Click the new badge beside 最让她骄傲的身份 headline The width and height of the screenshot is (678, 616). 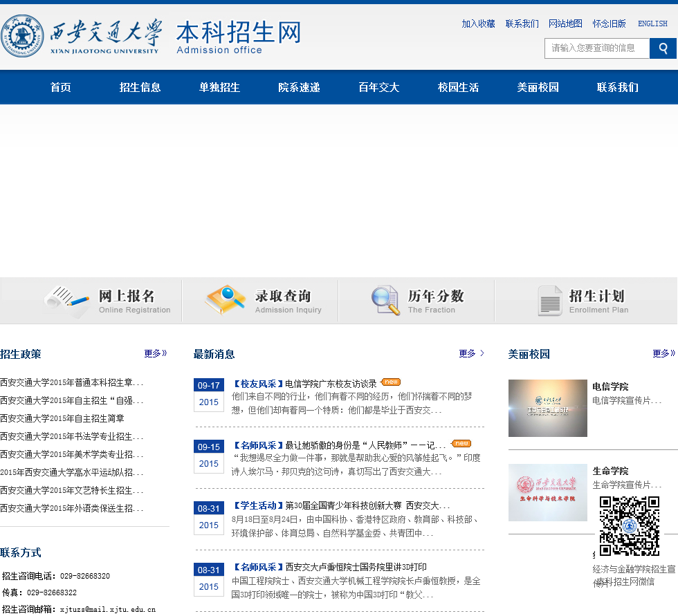pyautogui.click(x=461, y=443)
